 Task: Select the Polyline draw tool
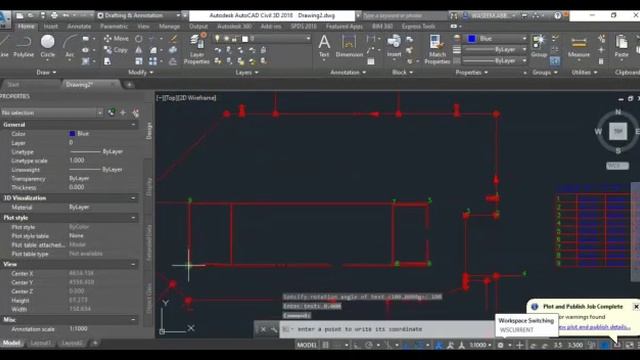click(x=23, y=46)
